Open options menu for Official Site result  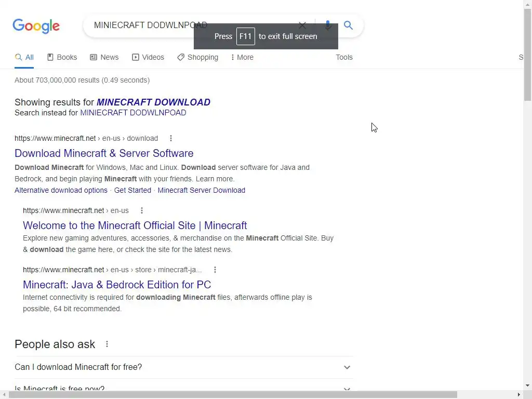click(x=142, y=211)
